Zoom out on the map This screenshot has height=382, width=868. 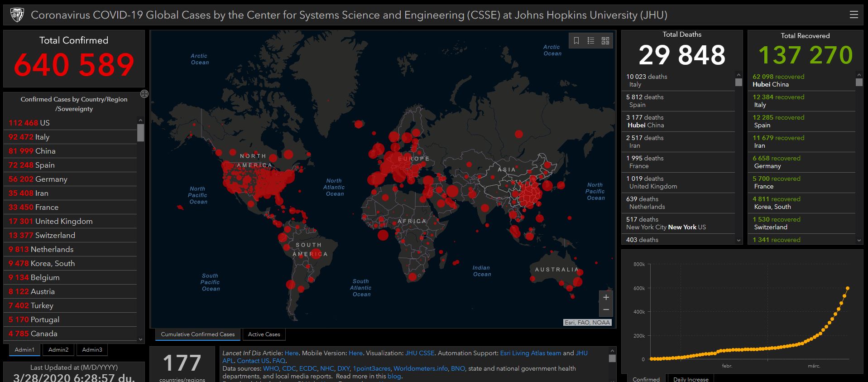coord(606,310)
